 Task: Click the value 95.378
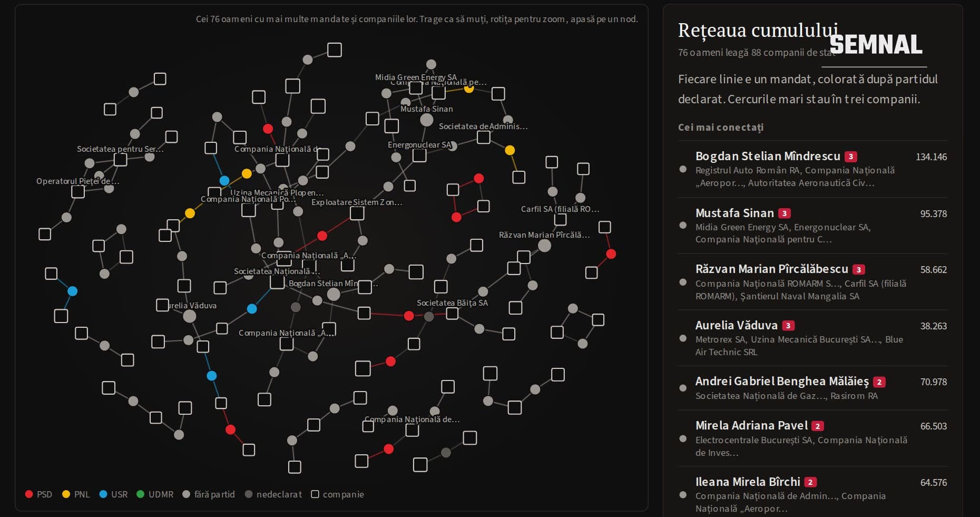click(934, 214)
